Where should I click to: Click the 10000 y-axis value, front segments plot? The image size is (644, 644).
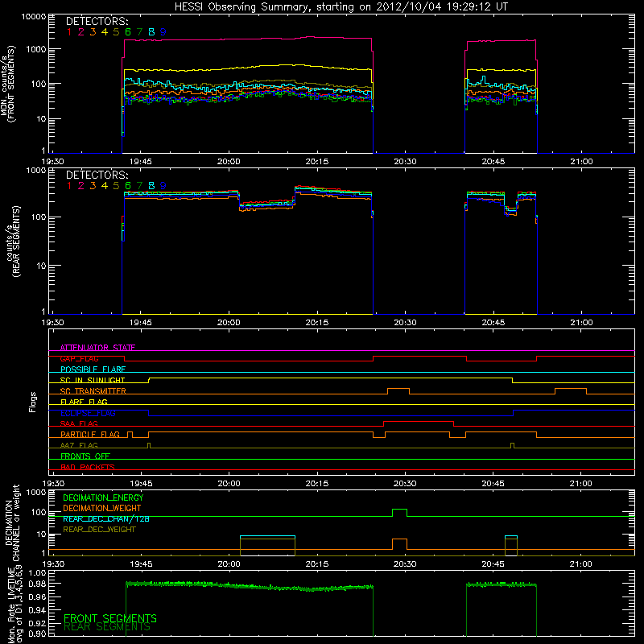[34, 17]
